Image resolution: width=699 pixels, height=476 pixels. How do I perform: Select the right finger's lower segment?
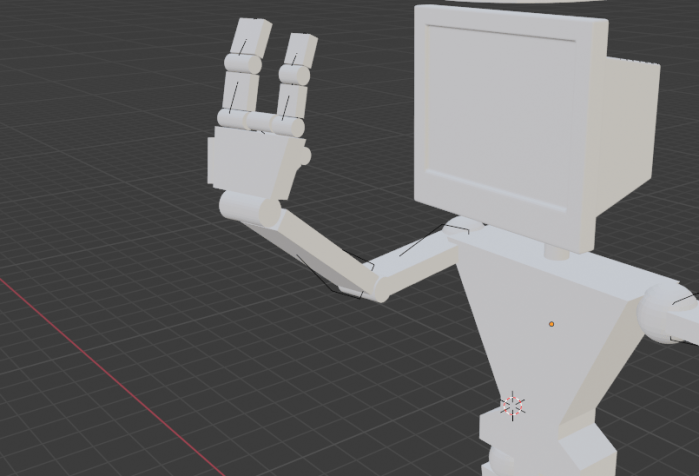point(291,100)
